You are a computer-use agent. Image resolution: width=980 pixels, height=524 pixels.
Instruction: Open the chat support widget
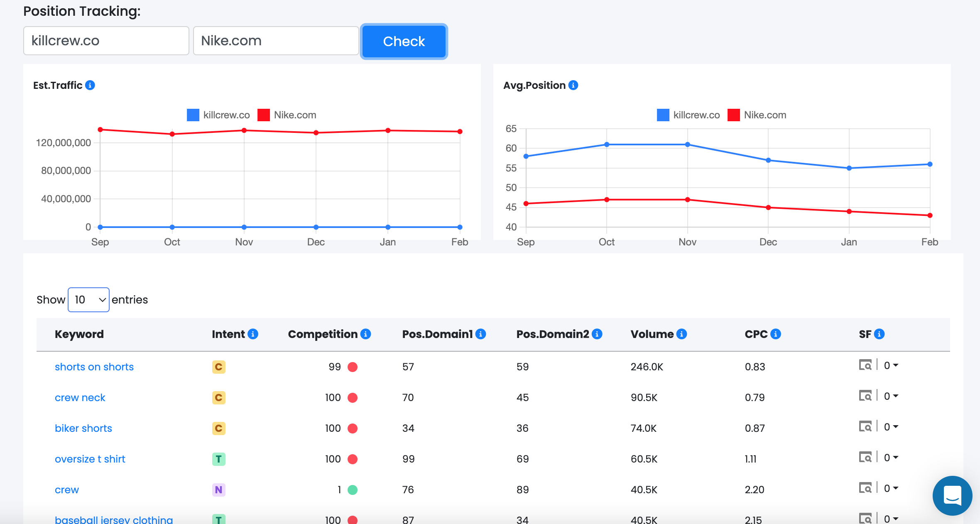[952, 495]
